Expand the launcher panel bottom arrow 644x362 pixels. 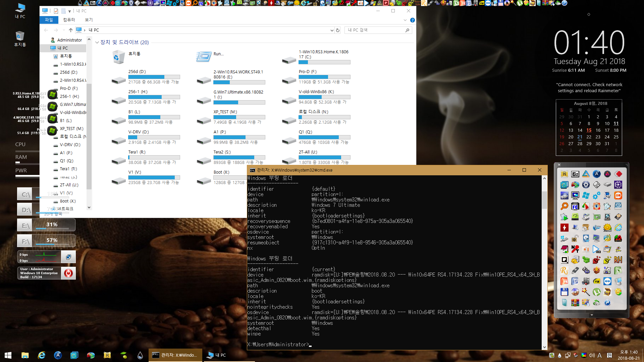[x=592, y=315]
